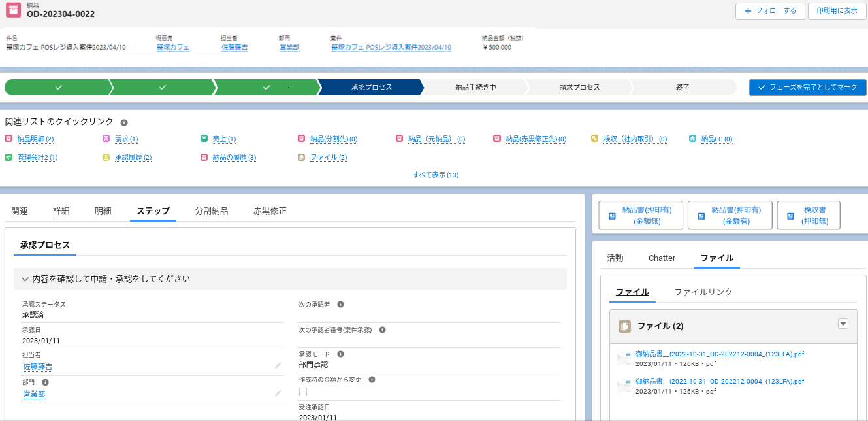This screenshot has height=421, width=868.
Task: Click info icon next to 承認モード
Action: [x=340, y=354]
